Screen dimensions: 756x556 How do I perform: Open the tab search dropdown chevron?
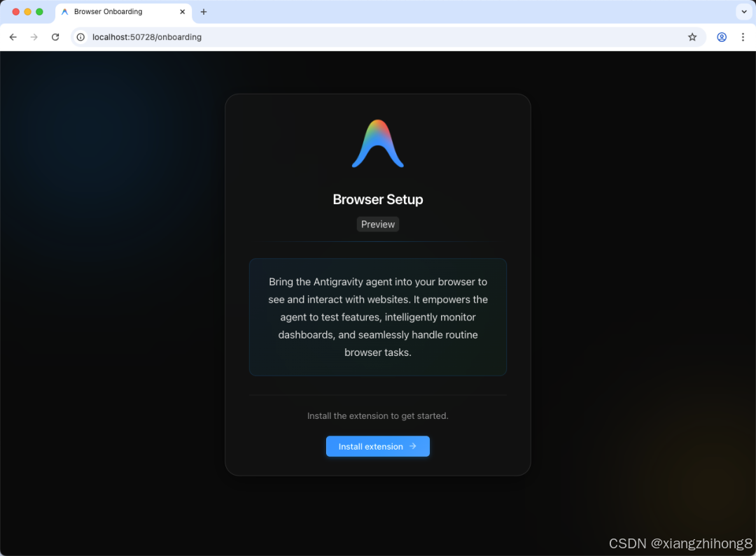pos(744,12)
